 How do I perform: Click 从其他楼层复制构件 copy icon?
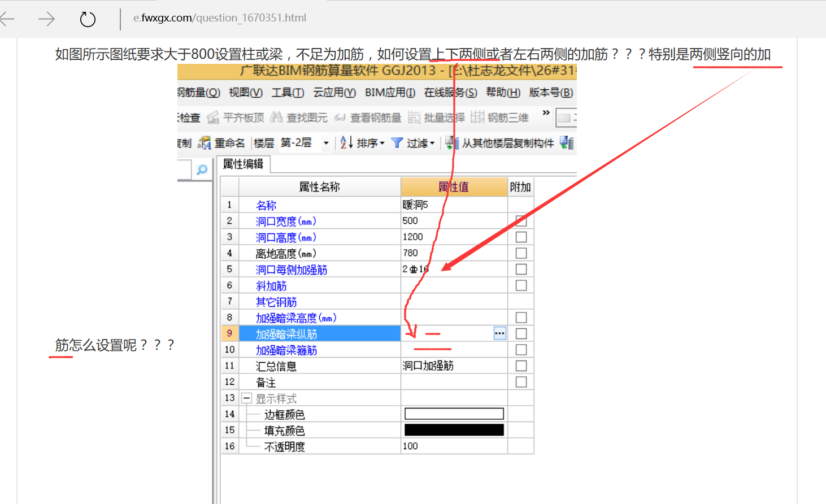[x=451, y=143]
